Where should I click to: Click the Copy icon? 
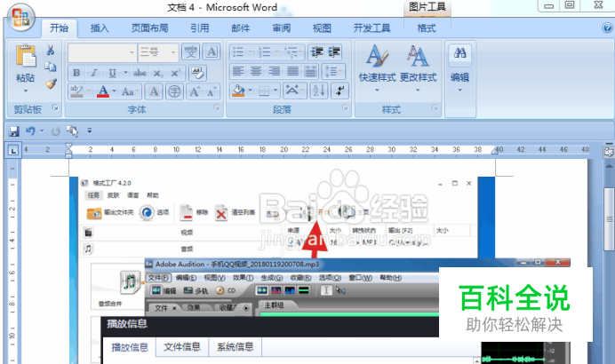51,67
